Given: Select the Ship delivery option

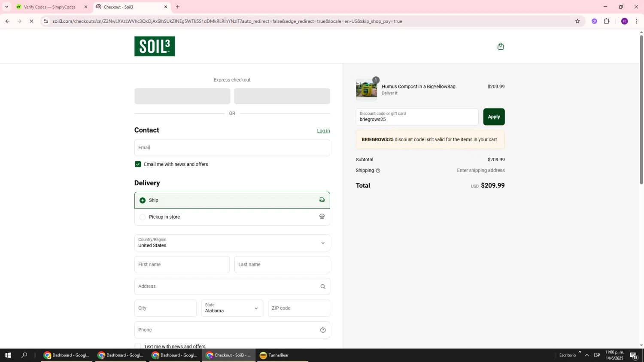Looking at the screenshot, I should click(232, 200).
